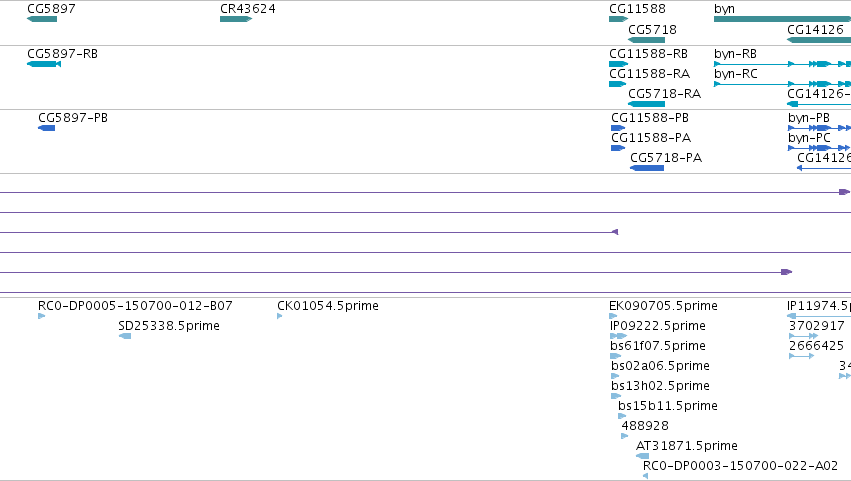Click the CR43624 gene arrow glyph
This screenshot has width=851, height=481.
point(236,19)
